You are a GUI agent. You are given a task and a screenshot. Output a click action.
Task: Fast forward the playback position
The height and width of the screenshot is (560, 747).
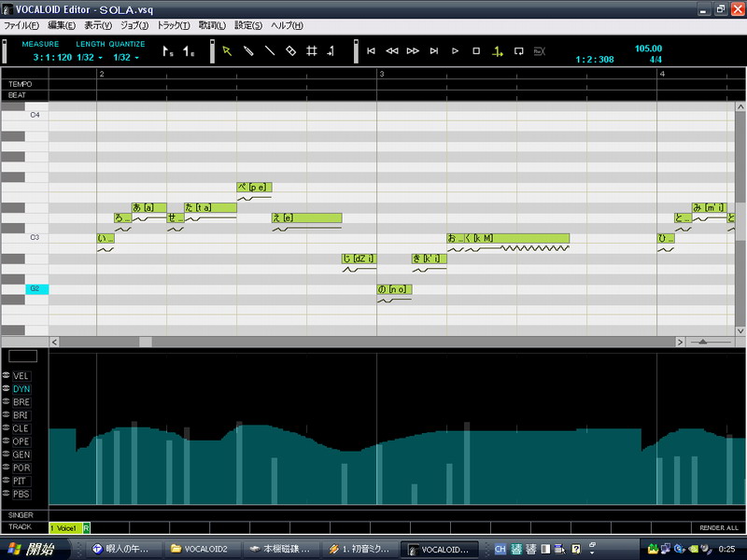pos(413,51)
